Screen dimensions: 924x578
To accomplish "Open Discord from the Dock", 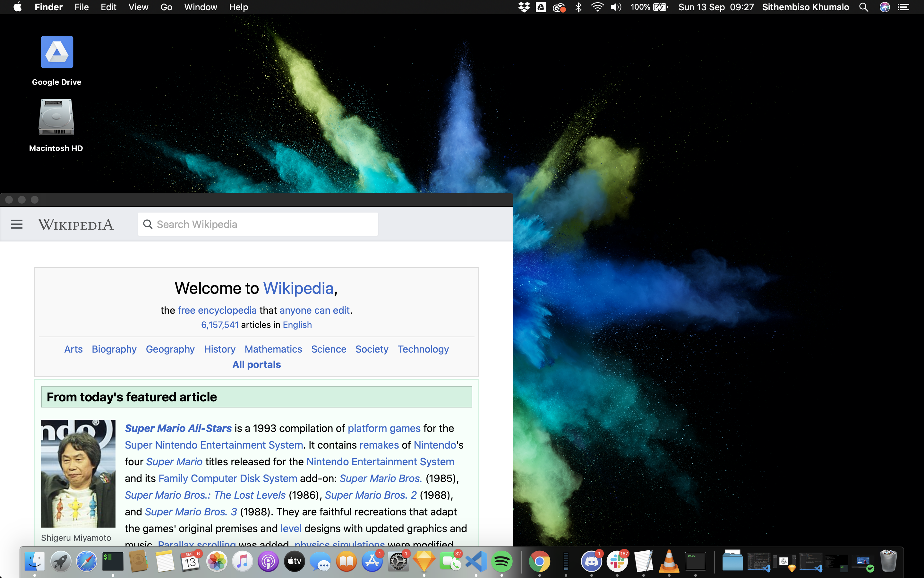I will [x=591, y=561].
